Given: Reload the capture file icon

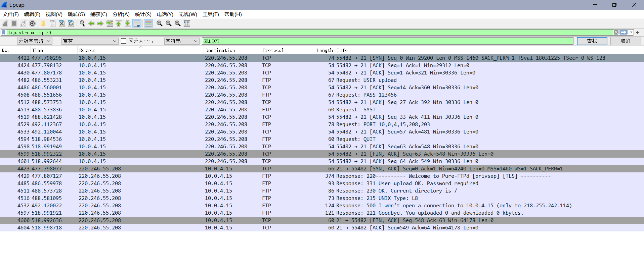Looking at the screenshot, I should pos(71,23).
